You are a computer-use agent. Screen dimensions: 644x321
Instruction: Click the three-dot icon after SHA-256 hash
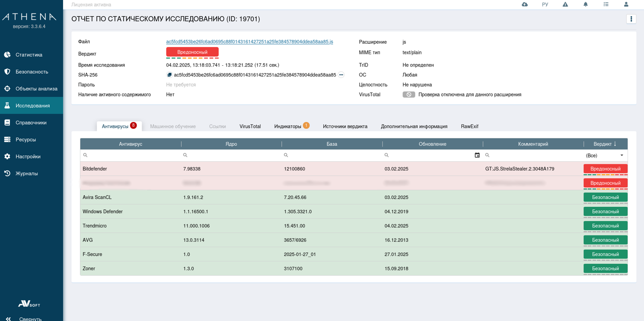[x=341, y=75]
